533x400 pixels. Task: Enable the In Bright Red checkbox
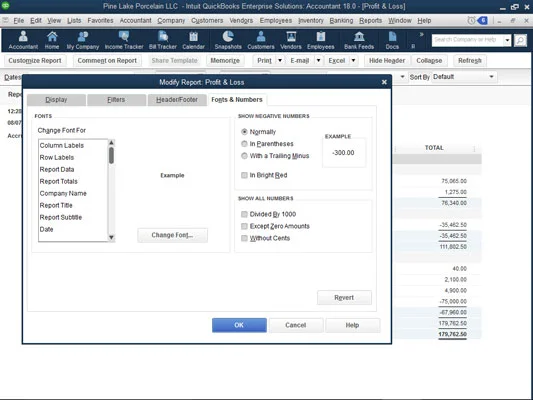point(244,175)
